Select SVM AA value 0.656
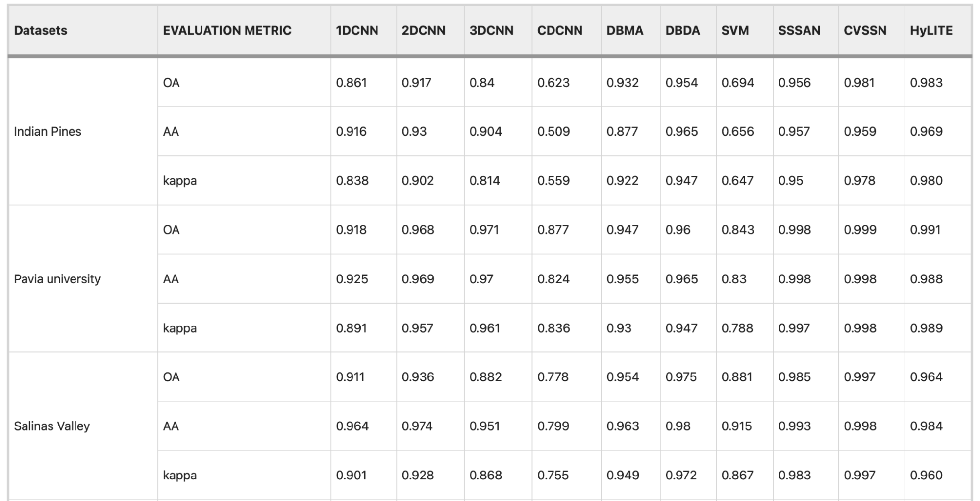Image resolution: width=980 pixels, height=501 pixels. (x=737, y=131)
